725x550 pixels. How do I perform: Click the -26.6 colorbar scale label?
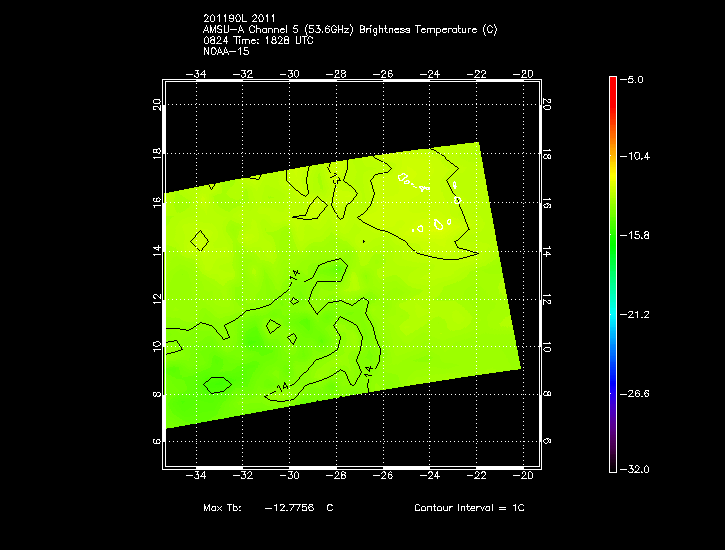638,393
